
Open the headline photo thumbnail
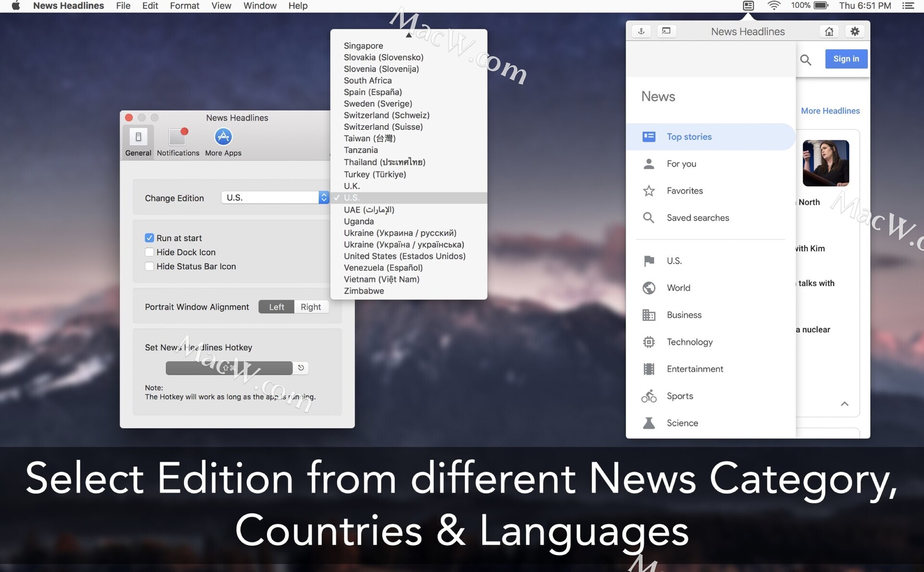tap(826, 163)
